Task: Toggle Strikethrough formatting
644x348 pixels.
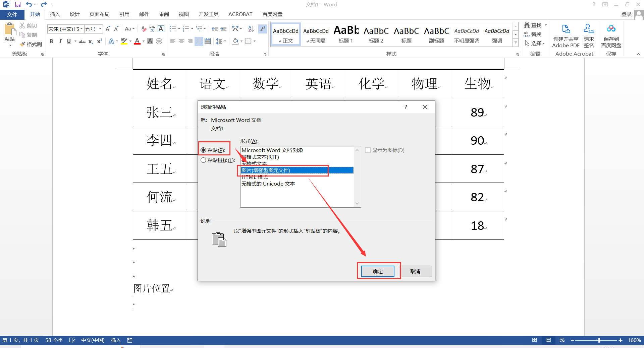Action: click(82, 42)
